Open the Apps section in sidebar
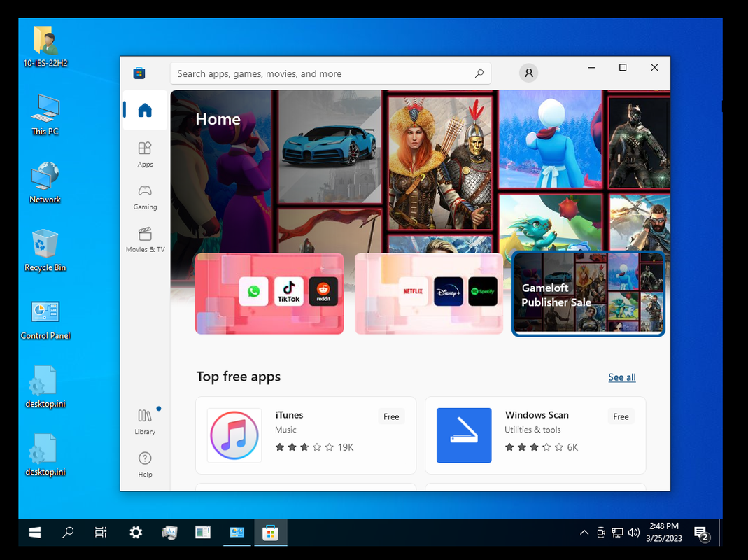The image size is (748, 560). pos(145,154)
